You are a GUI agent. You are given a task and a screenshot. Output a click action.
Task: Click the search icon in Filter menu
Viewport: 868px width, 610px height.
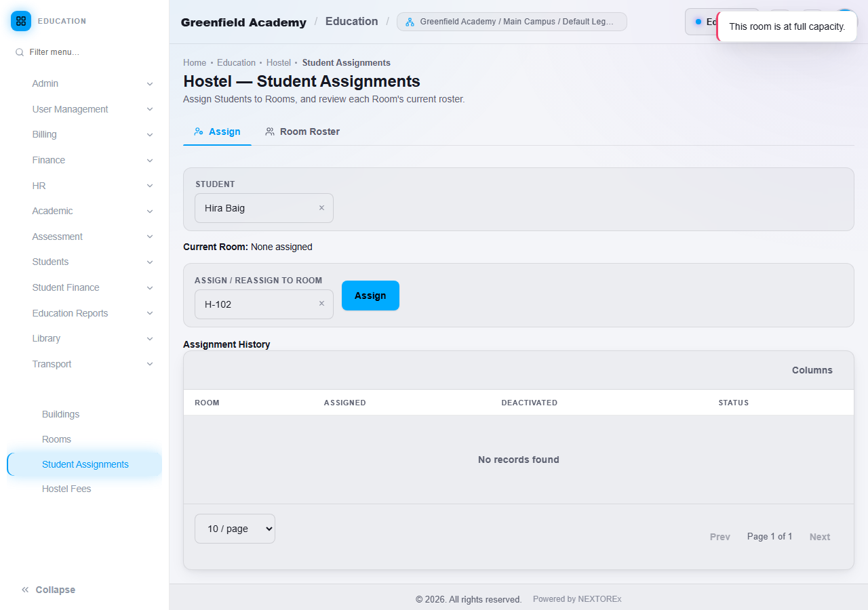pos(20,52)
